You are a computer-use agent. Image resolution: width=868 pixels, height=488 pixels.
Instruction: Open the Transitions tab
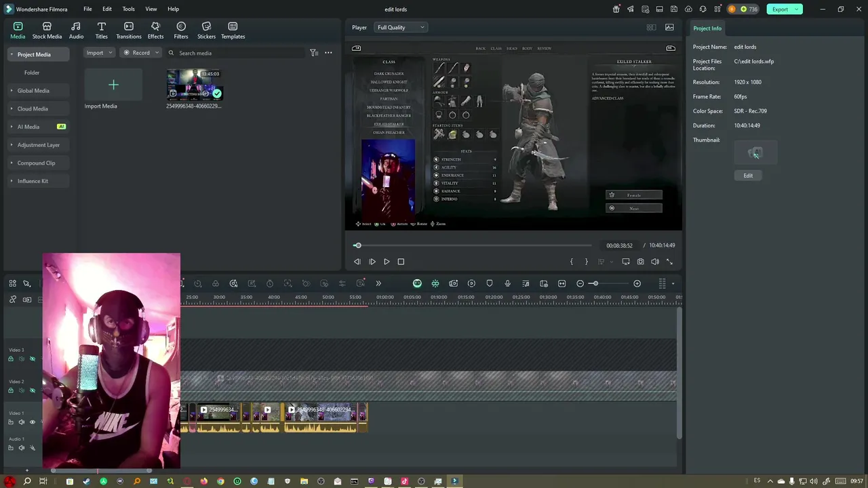128,30
